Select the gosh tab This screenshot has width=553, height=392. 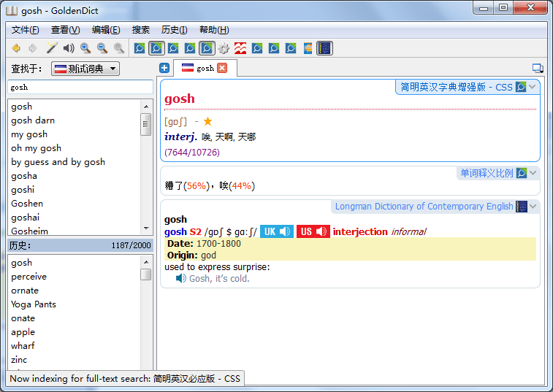point(205,68)
